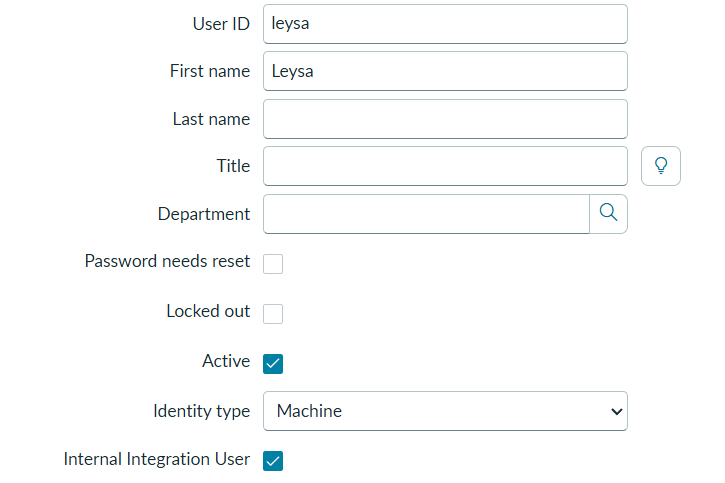This screenshot has height=483, width=725.
Task: Click the lightbulb suggestion icon beside Title
Action: click(x=661, y=166)
